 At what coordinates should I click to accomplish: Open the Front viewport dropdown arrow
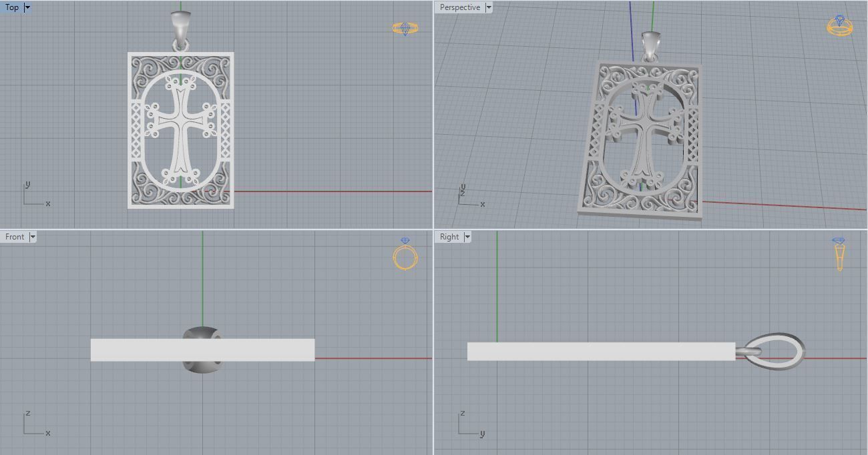33,237
